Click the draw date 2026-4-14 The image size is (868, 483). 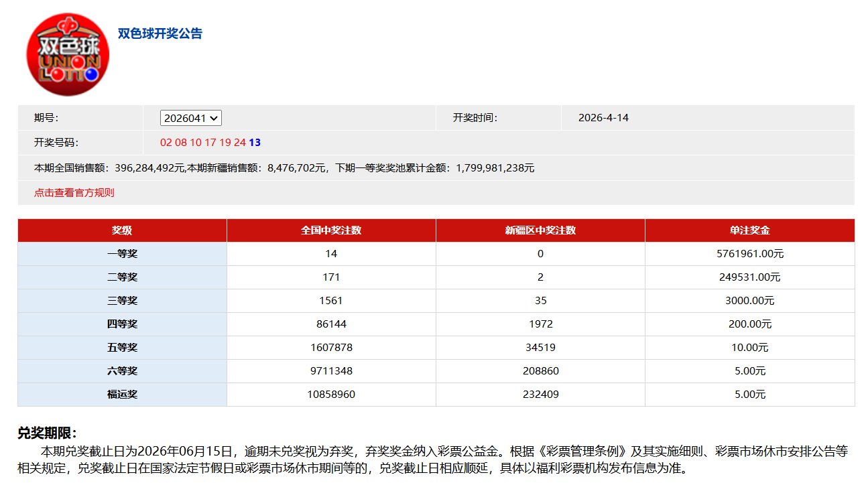click(603, 118)
